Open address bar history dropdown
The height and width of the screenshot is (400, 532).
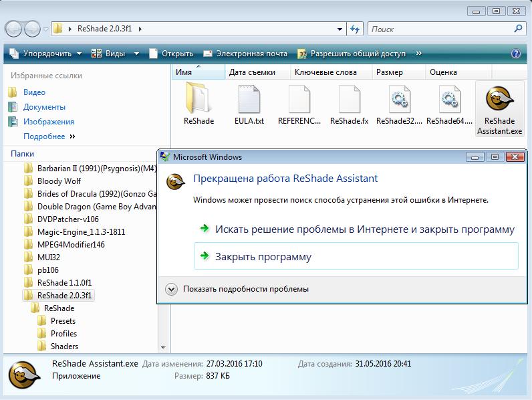coord(340,29)
